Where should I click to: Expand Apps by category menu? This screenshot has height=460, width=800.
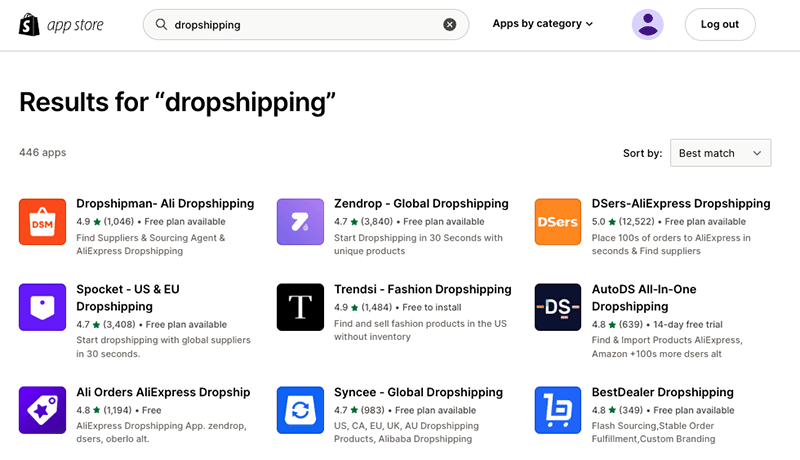[542, 23]
